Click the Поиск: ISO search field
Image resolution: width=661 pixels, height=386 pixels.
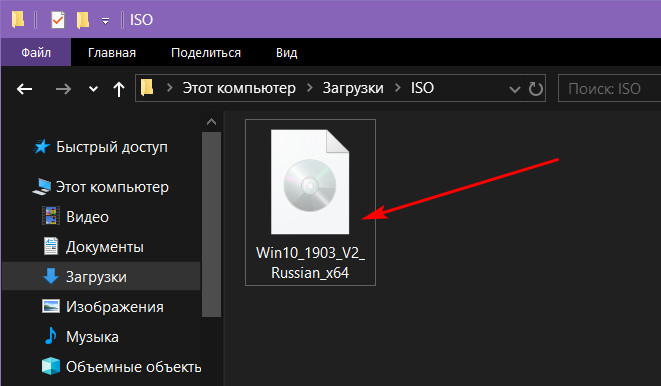(x=609, y=88)
